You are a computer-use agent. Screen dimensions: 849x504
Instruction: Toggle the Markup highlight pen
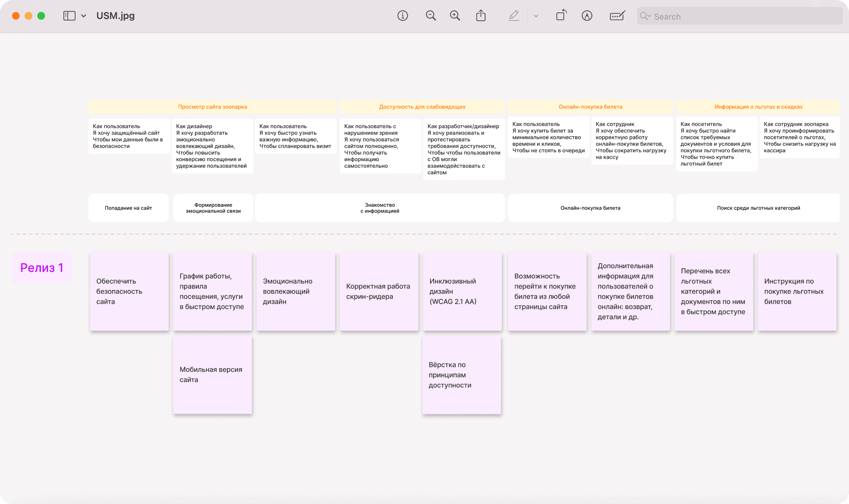[x=514, y=16]
